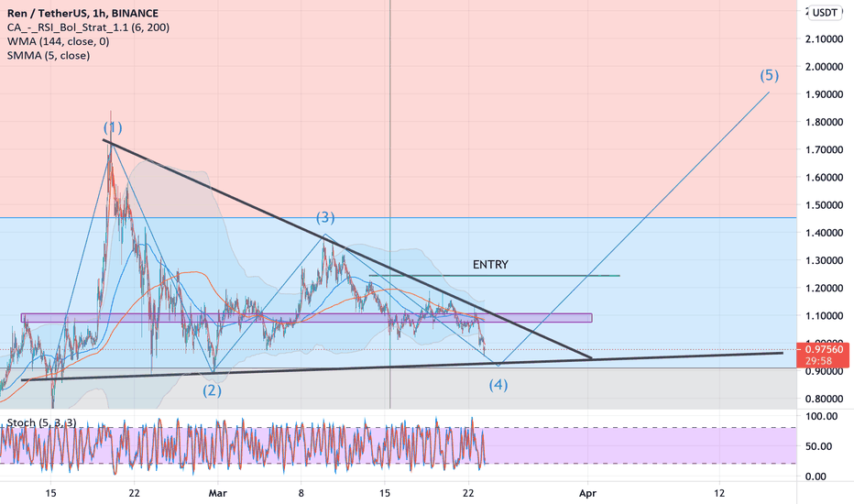
Task: Click the 29:58 countdown timer label
Action: pos(818,361)
